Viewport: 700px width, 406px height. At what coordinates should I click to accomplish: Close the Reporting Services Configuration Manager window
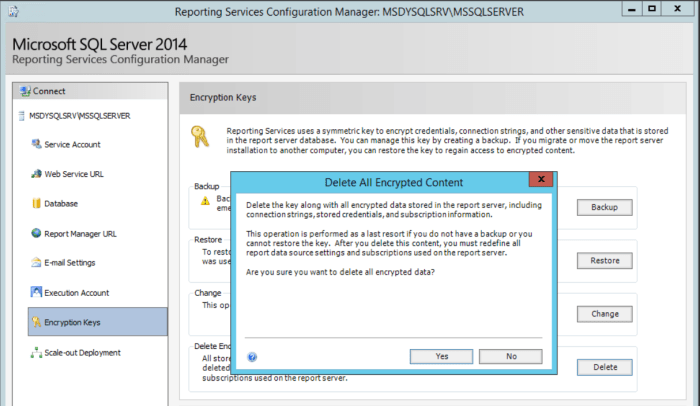pos(677,9)
